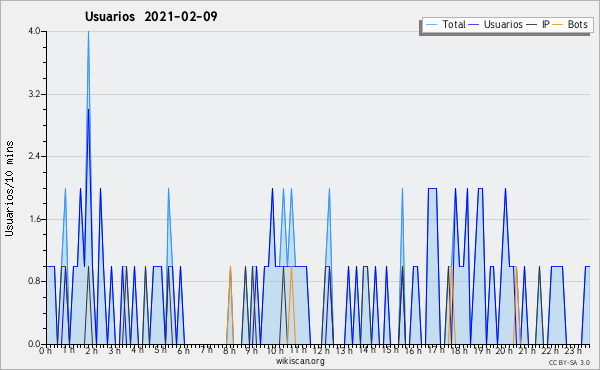Click the dark blue Usuarios legend line
This screenshot has height=370, width=600.
(x=474, y=25)
